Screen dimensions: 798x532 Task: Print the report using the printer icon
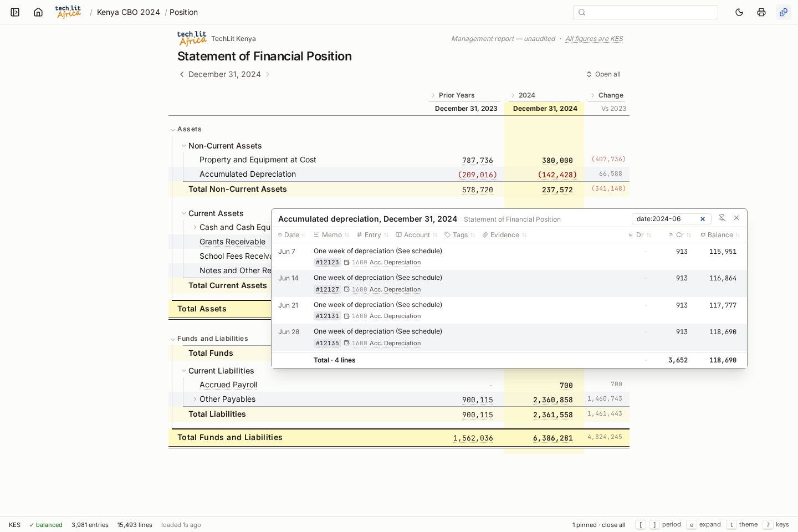tap(761, 12)
